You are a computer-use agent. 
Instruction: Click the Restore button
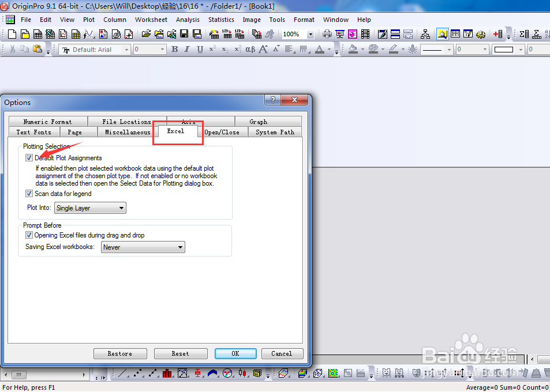(120, 353)
